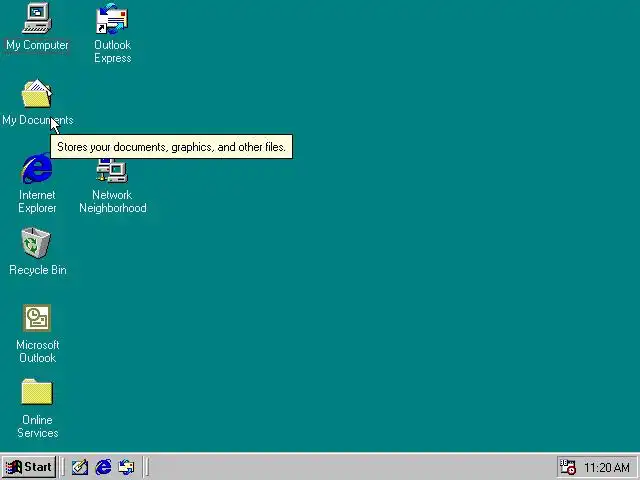Select the Network Neighborhood icon
This screenshot has width=640, height=480.
[x=112, y=171]
